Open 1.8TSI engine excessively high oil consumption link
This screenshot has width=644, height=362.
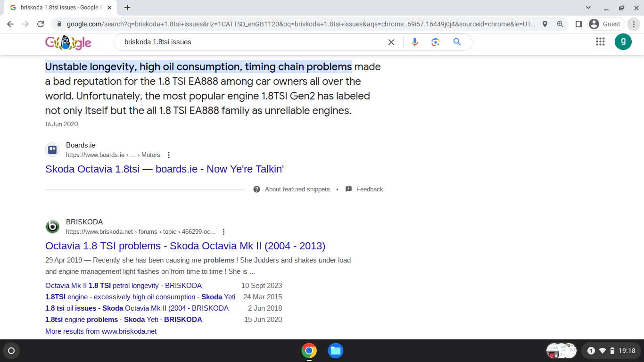pyautogui.click(x=140, y=297)
